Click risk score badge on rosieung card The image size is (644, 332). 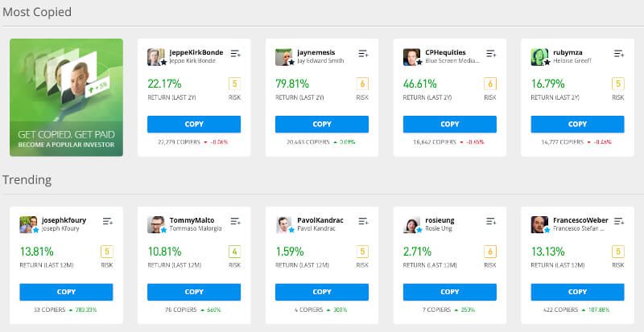point(490,252)
